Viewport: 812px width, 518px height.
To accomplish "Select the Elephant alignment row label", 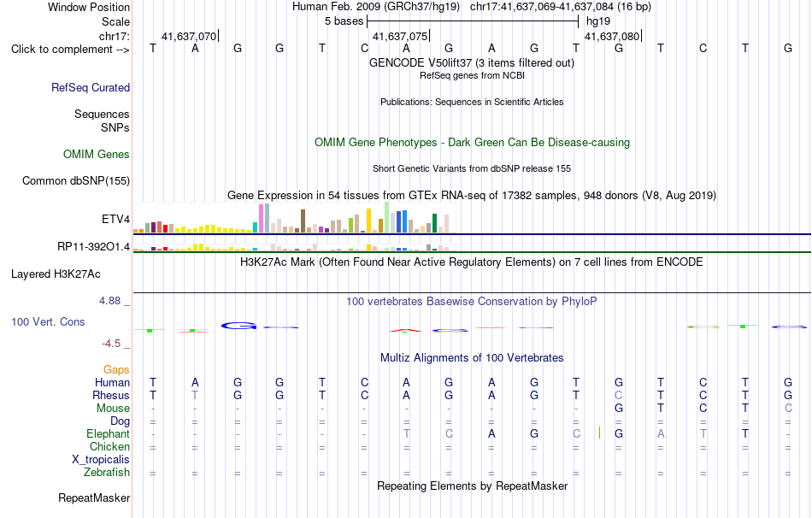I will click(x=109, y=433).
